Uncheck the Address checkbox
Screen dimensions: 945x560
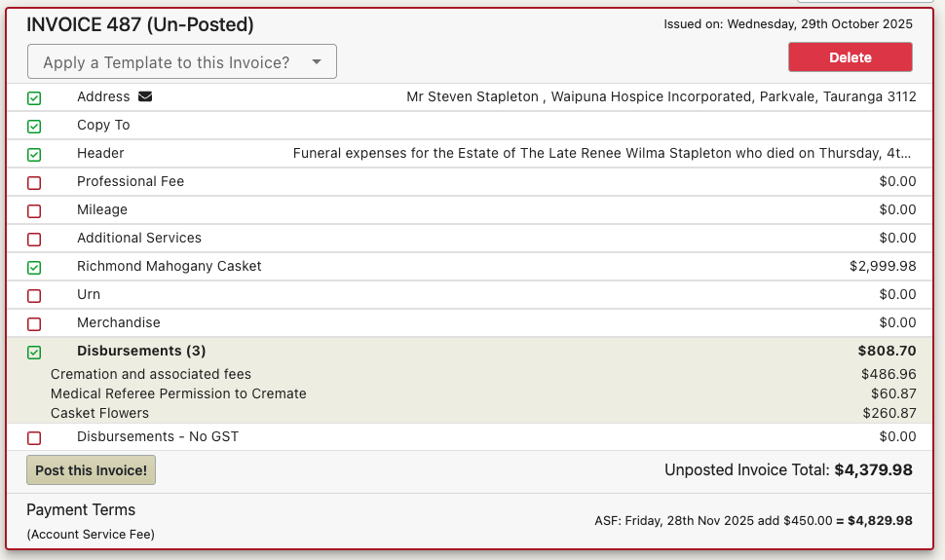click(x=34, y=98)
